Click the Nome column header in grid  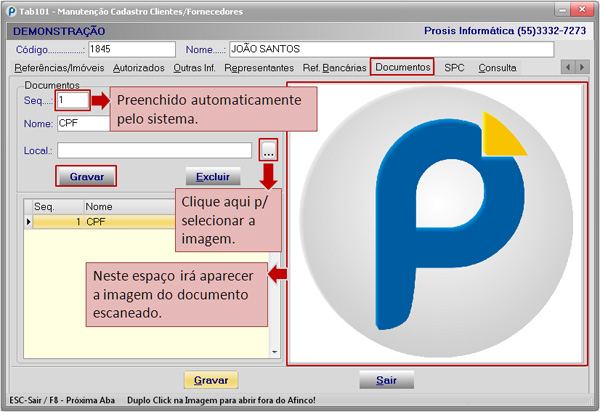click(x=130, y=207)
